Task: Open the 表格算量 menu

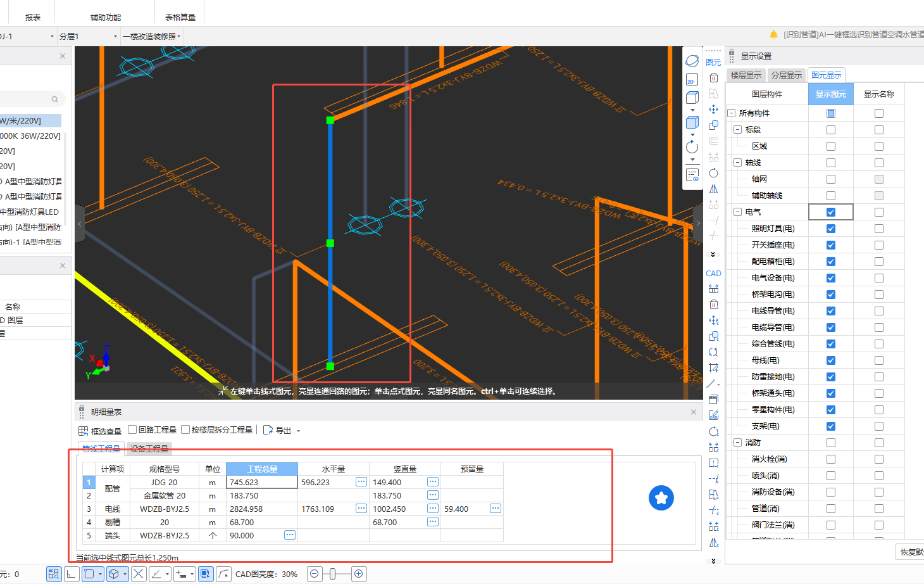Action: coord(180,18)
